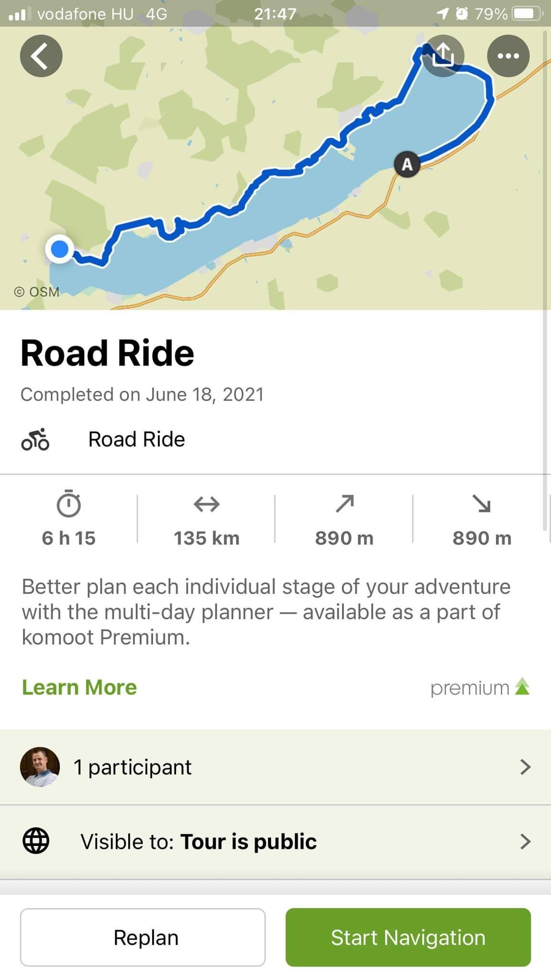Open the share tour icon

(x=443, y=55)
